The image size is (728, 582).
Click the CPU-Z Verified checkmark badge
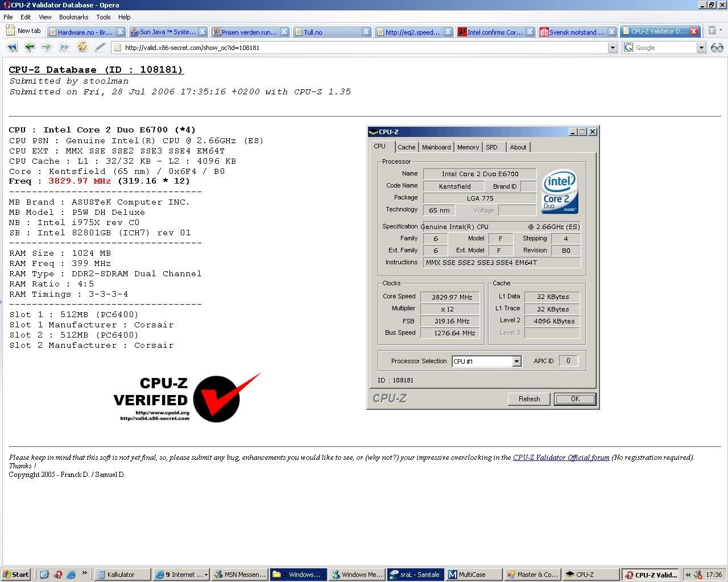187,398
